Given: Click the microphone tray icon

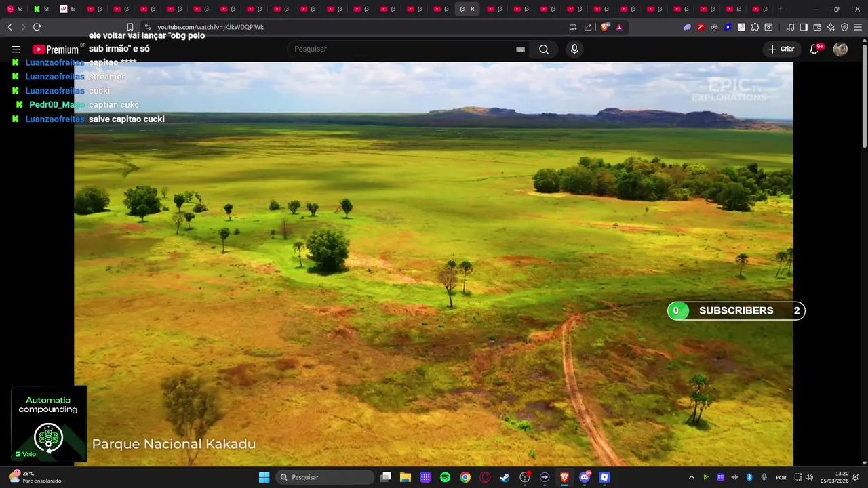Looking at the screenshot, I should [x=764, y=477].
